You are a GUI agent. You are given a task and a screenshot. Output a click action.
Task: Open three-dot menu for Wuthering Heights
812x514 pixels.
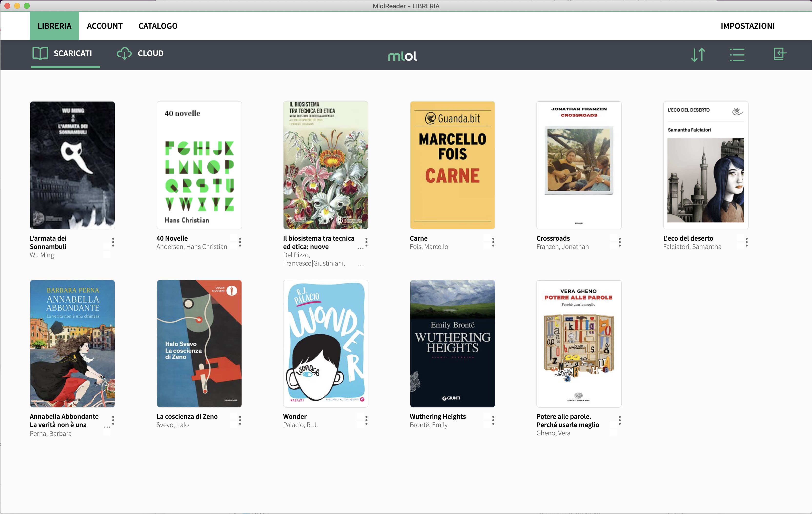tap(493, 420)
